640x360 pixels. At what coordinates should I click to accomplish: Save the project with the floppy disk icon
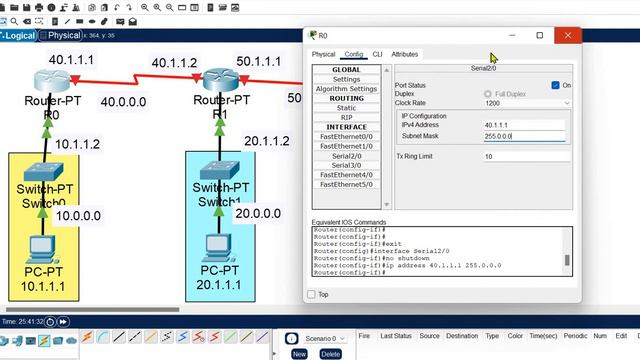[27, 7]
